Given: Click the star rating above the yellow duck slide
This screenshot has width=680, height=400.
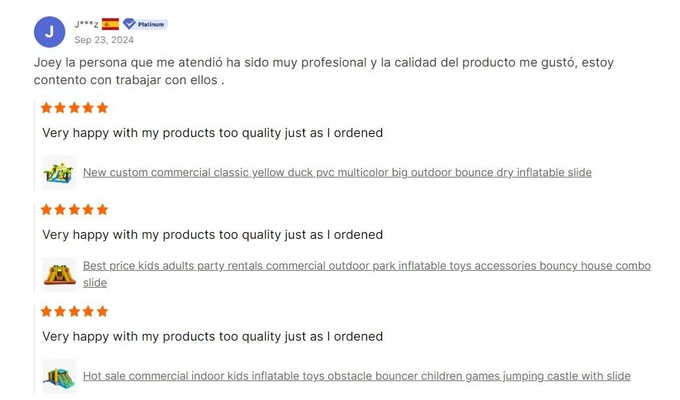Looking at the screenshot, I should (x=74, y=108).
